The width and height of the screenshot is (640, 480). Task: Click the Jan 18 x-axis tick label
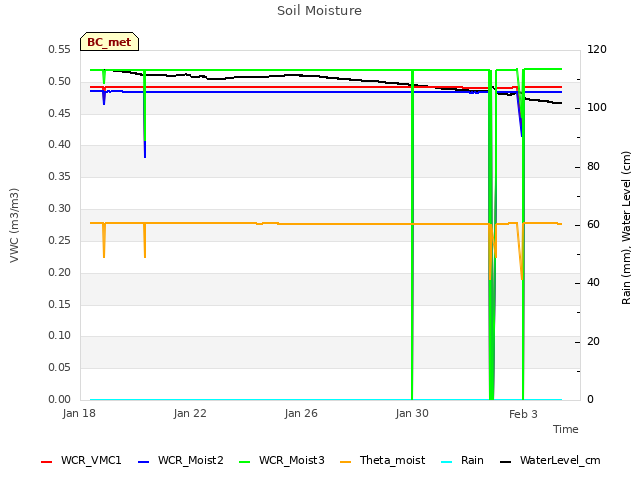click(x=79, y=413)
